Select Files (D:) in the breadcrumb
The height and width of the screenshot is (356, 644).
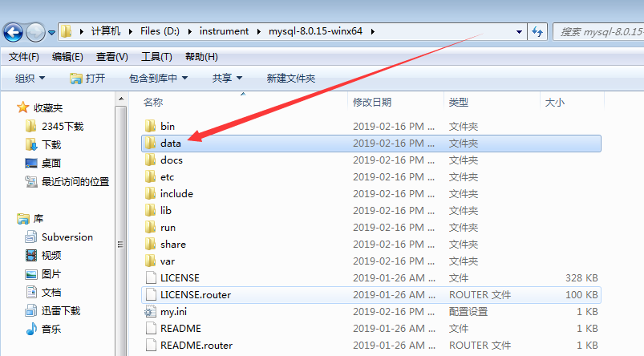160,31
